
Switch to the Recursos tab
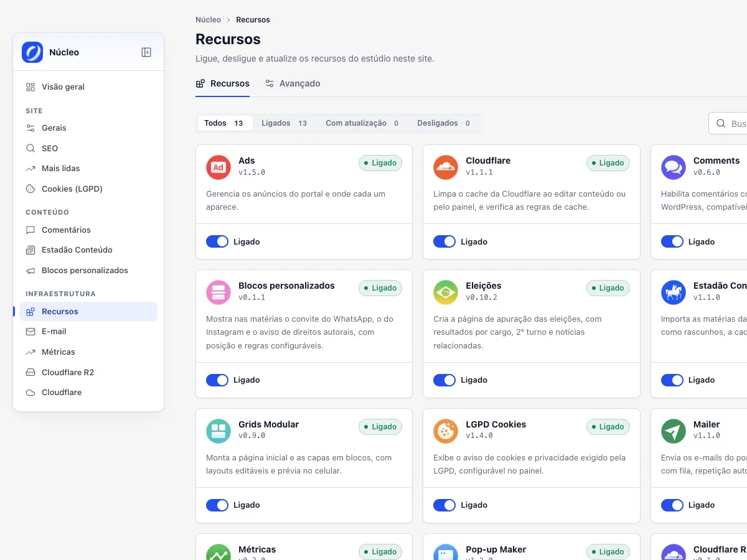[222, 83]
